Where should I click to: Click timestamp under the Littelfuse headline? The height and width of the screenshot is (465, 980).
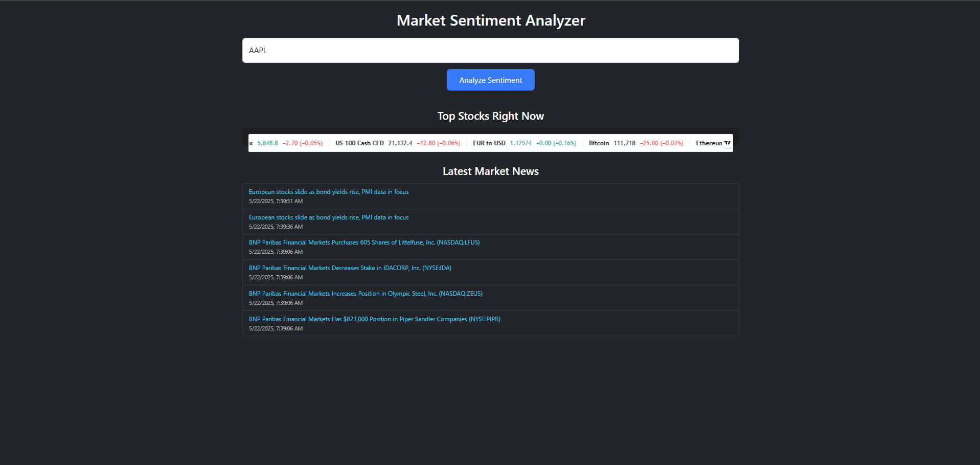click(276, 252)
